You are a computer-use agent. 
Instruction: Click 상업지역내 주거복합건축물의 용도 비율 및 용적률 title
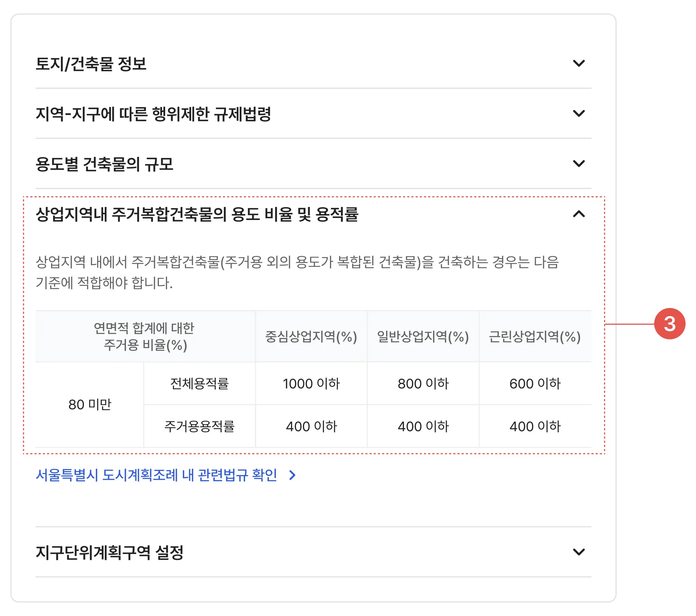pos(197,214)
